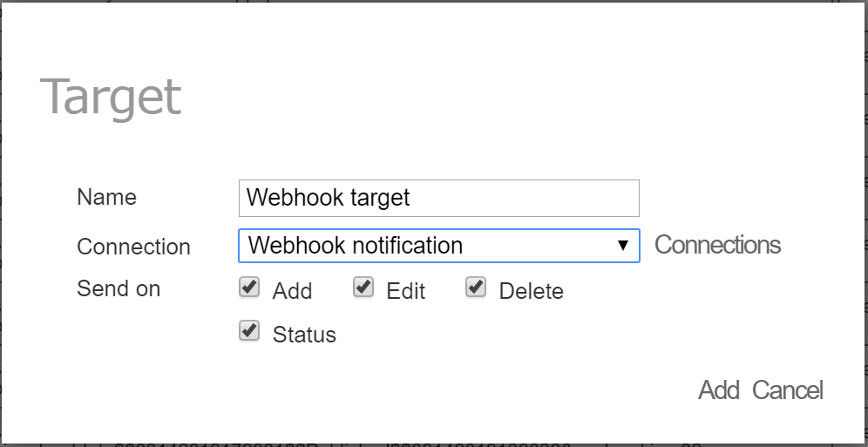This screenshot has height=447, width=868.
Task: Dismiss the dialog with Cancel
Action: (x=788, y=390)
